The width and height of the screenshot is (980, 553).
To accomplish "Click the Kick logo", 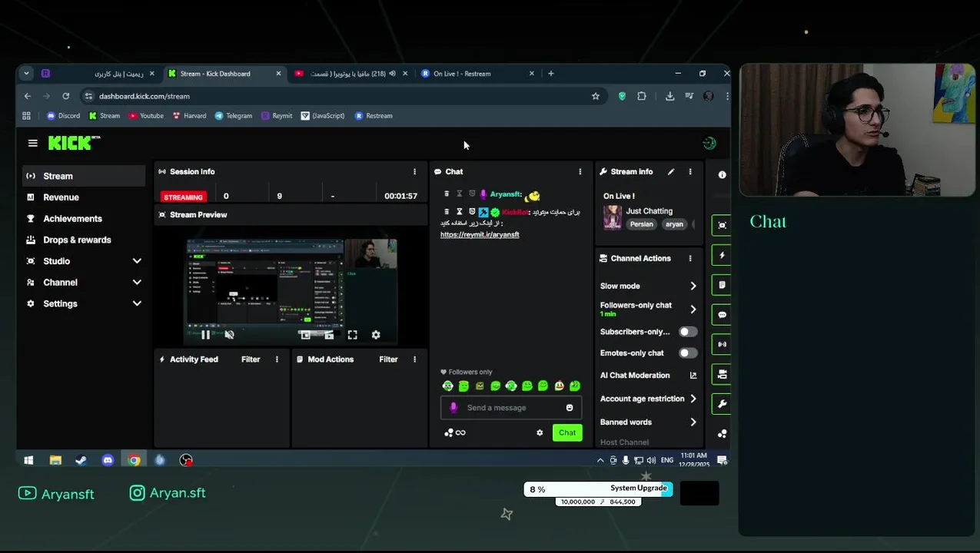I will coord(74,143).
